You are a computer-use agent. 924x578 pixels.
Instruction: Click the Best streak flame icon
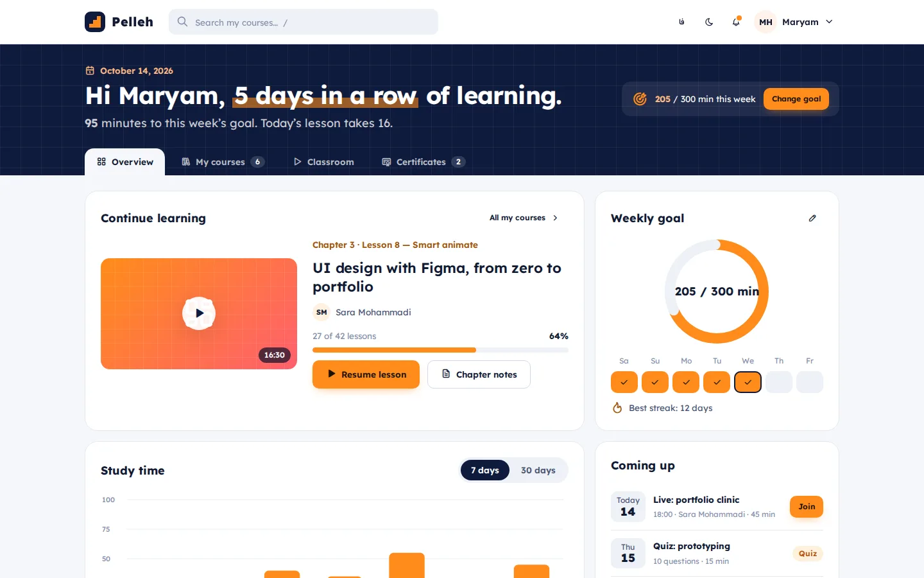(x=617, y=408)
